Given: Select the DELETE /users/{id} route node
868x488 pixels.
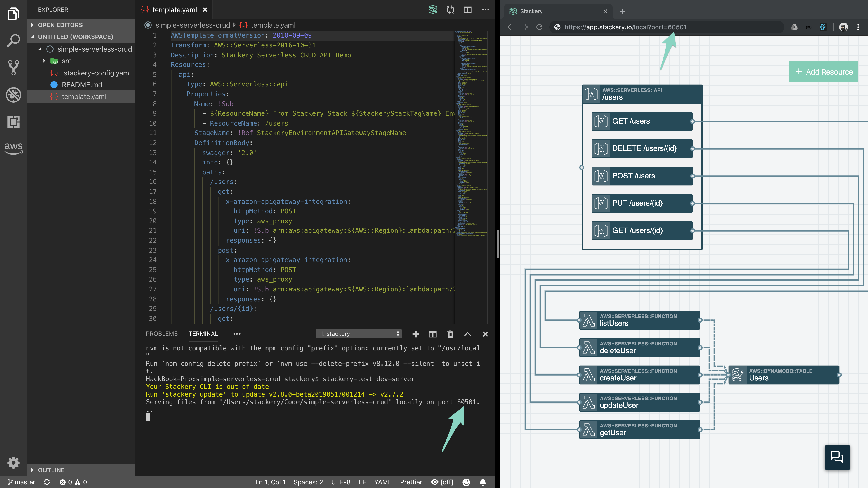Looking at the screenshot, I should [642, 148].
